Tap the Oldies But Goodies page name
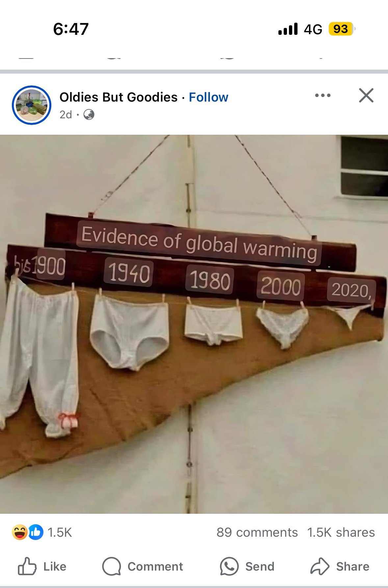Image resolution: width=388 pixels, height=588 pixels. 118,97
